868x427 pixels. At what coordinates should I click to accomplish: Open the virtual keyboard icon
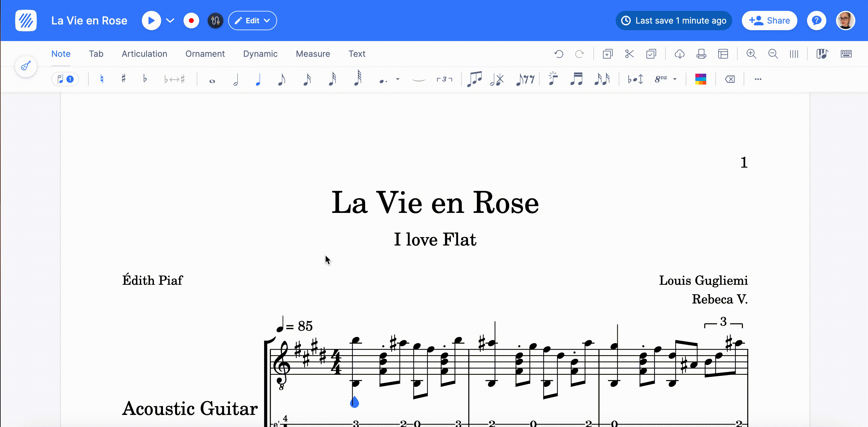point(846,54)
